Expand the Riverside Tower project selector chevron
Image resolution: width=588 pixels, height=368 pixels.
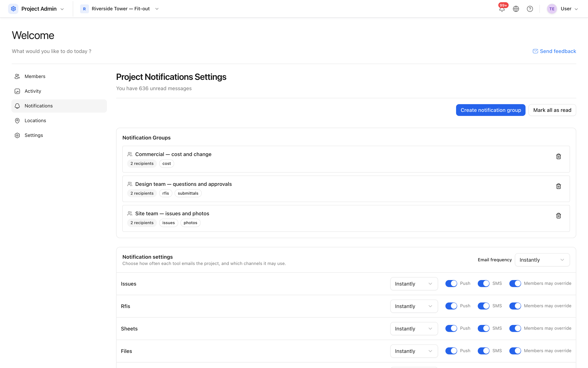coord(157,9)
